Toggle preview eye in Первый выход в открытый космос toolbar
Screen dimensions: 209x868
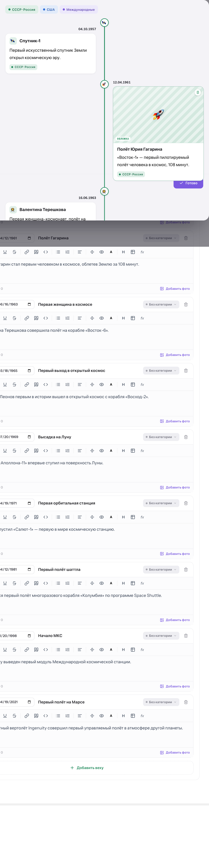pyautogui.click(x=101, y=385)
